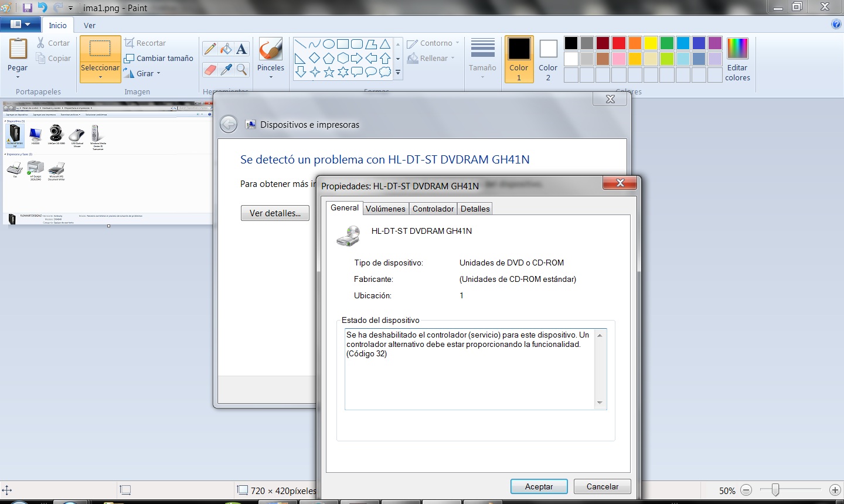Open the Paint help icon
The width and height of the screenshot is (844, 504).
[x=836, y=24]
